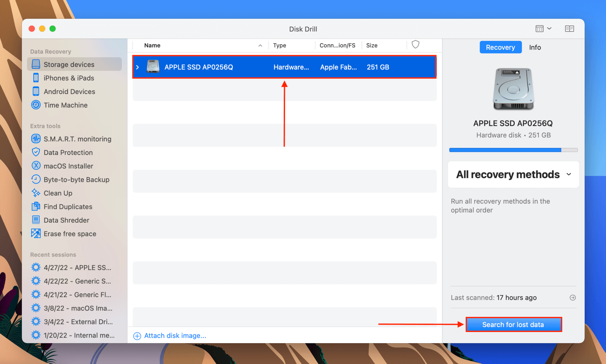This screenshot has width=606, height=364.
Task: Close the Disk Drill window
Action: tap(32, 29)
